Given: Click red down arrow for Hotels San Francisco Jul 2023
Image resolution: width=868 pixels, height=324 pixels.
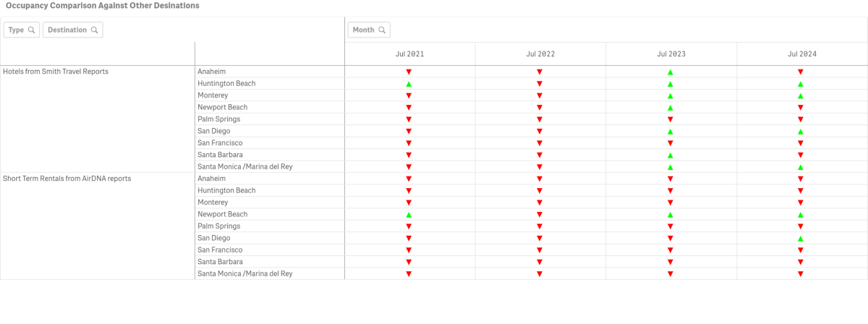Looking at the screenshot, I should coord(671,143).
